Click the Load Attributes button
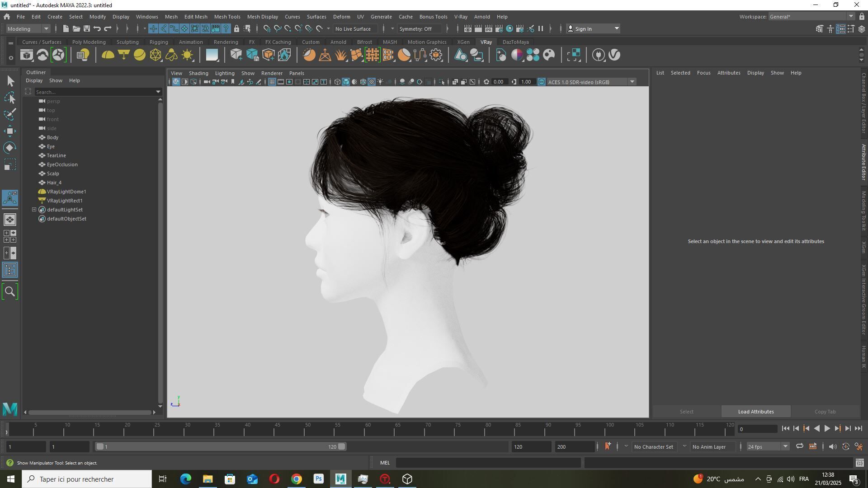The height and width of the screenshot is (488, 868). coord(755,412)
